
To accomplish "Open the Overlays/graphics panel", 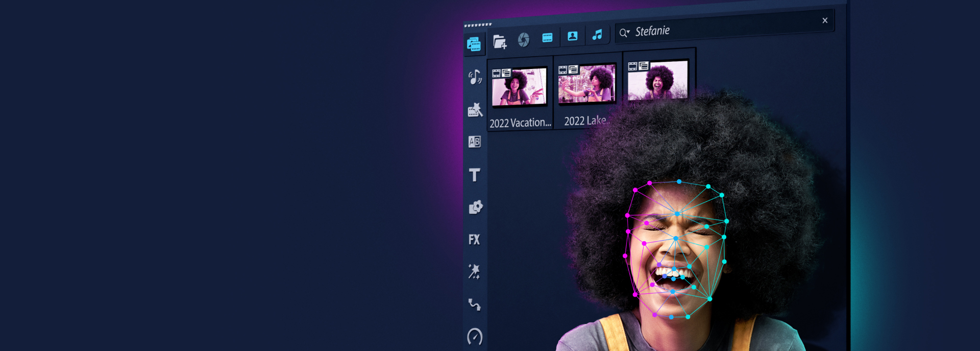I will coord(475,207).
